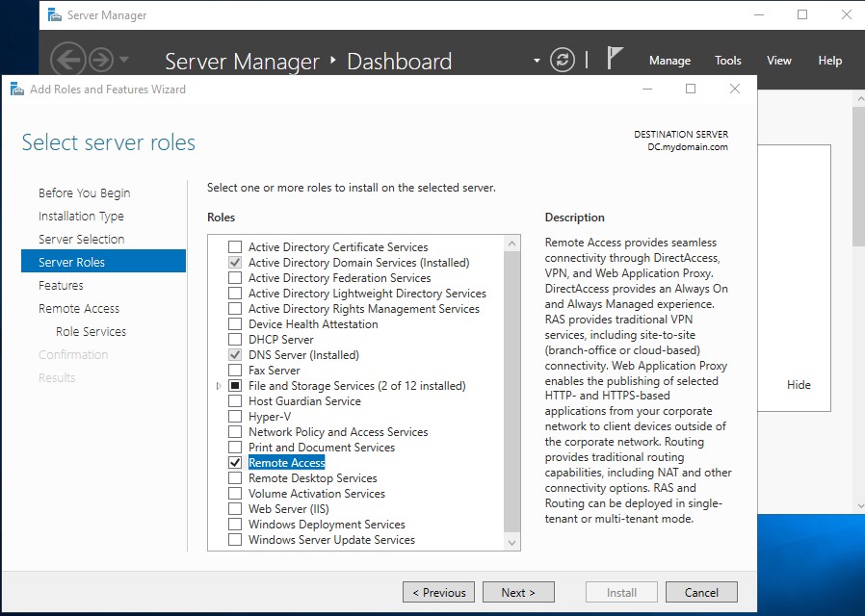Click the Server Manager dashboard scrollbar thumb
Viewport: 865px width, 616px height.
click(x=859, y=176)
